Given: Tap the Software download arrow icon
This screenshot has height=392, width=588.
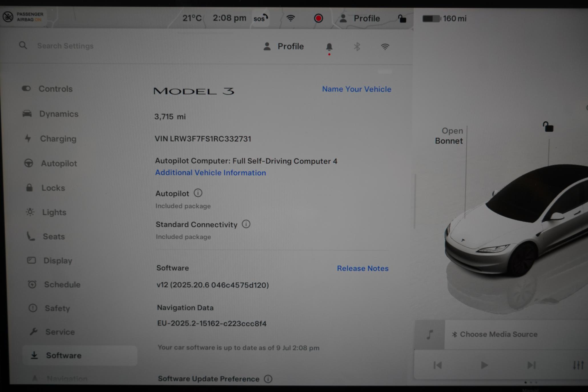Looking at the screenshot, I should (34, 355).
